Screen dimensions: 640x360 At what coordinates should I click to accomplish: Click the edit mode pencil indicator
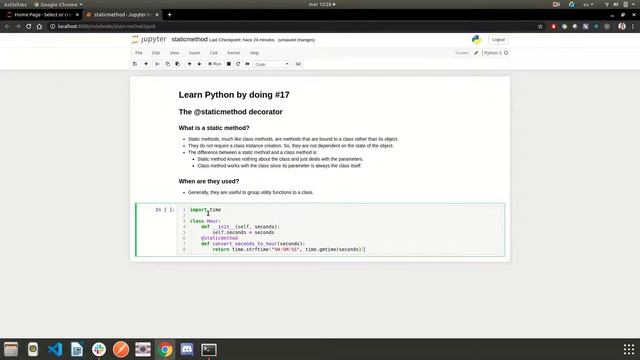tap(476, 53)
